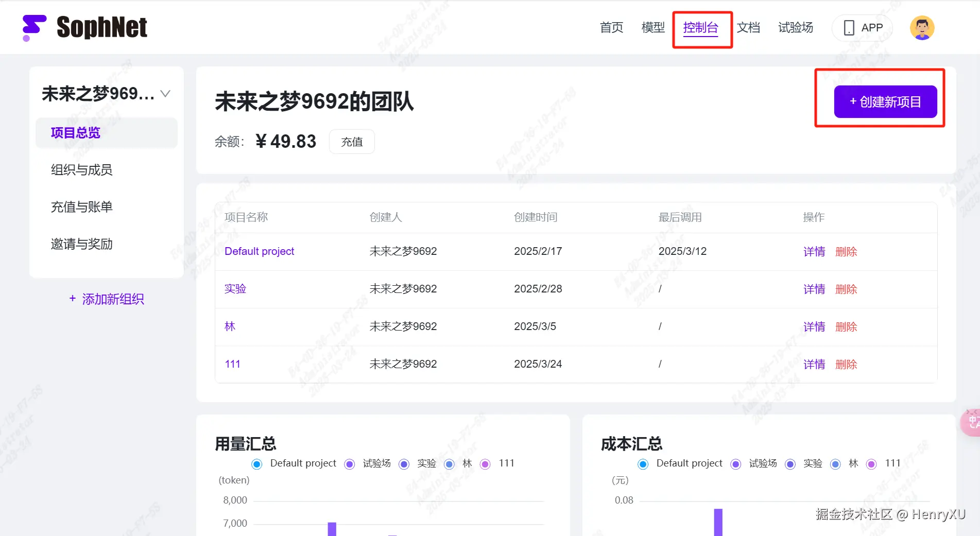Click the 操作 column header
Screen dimensions: 980x536
(814, 217)
